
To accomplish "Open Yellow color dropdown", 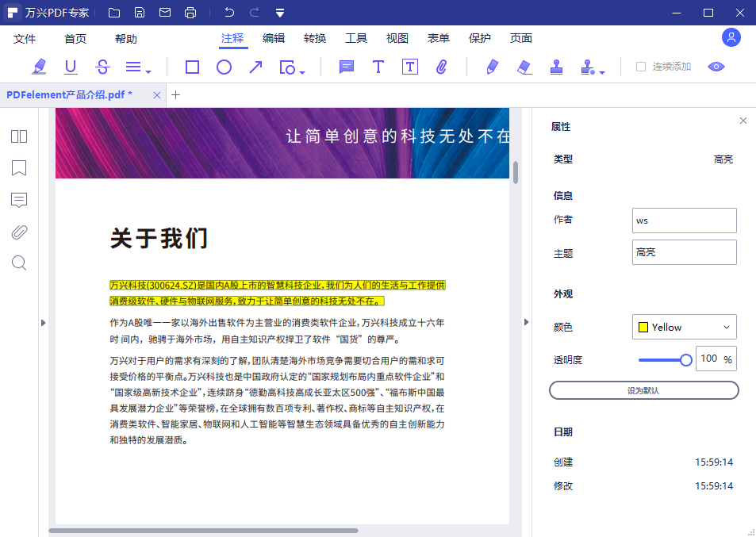I will coord(684,327).
